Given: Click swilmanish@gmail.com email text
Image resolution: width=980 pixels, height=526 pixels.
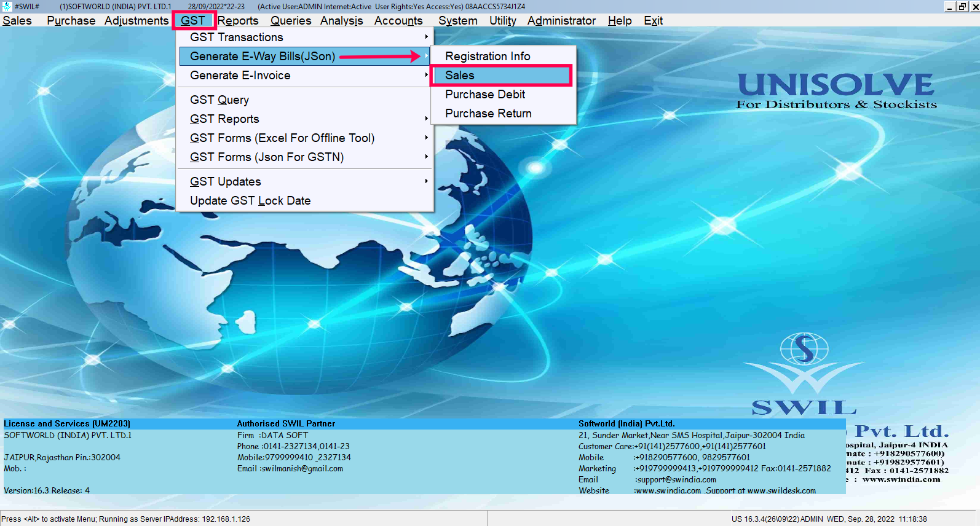Looking at the screenshot, I should 302,468.
